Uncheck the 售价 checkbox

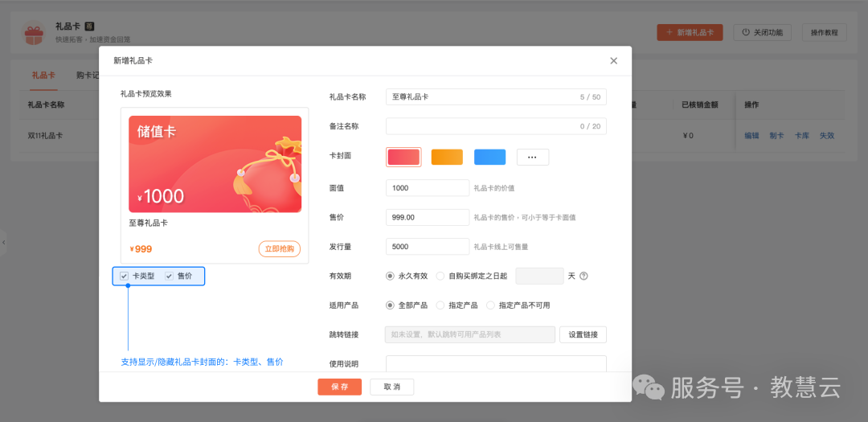(x=169, y=276)
